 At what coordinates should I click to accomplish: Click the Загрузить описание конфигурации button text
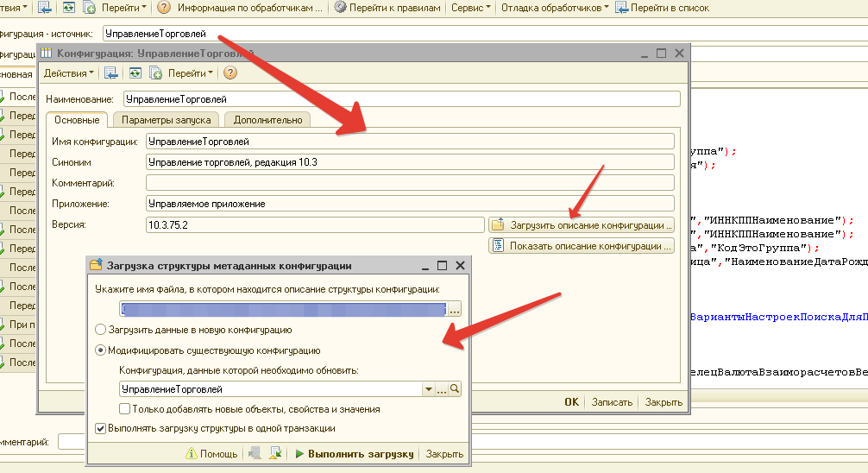591,225
